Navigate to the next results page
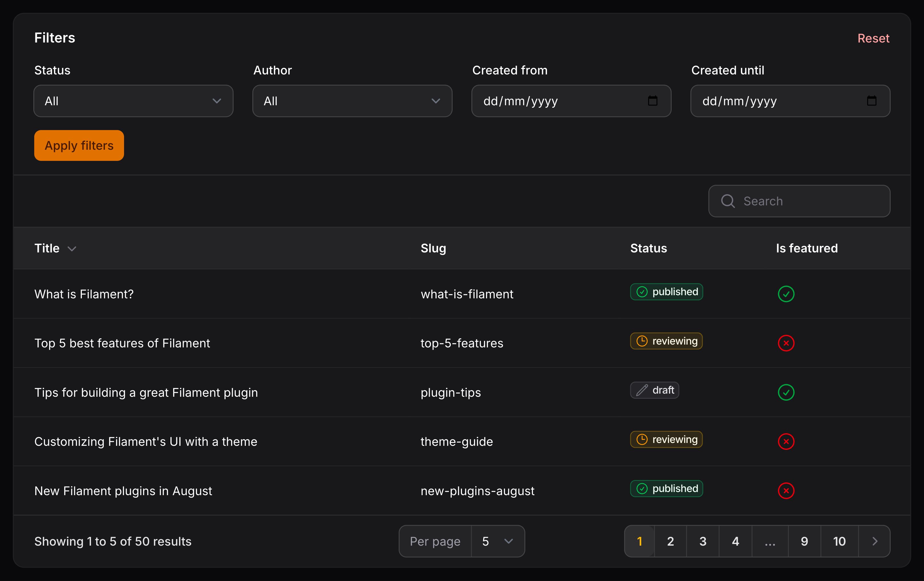Screen dimensions: 924x581 875,541
